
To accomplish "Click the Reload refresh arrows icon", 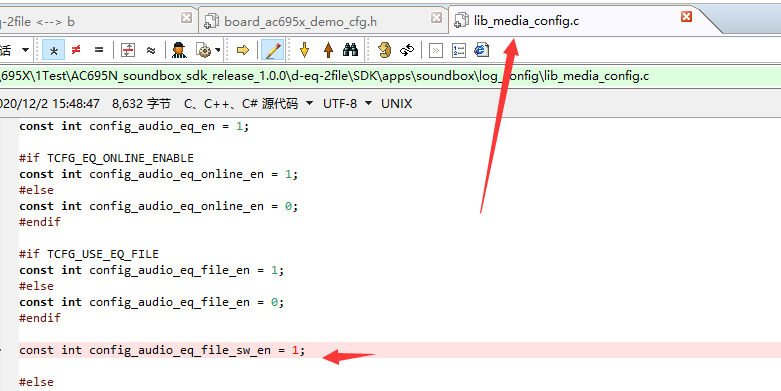I will point(407,50).
